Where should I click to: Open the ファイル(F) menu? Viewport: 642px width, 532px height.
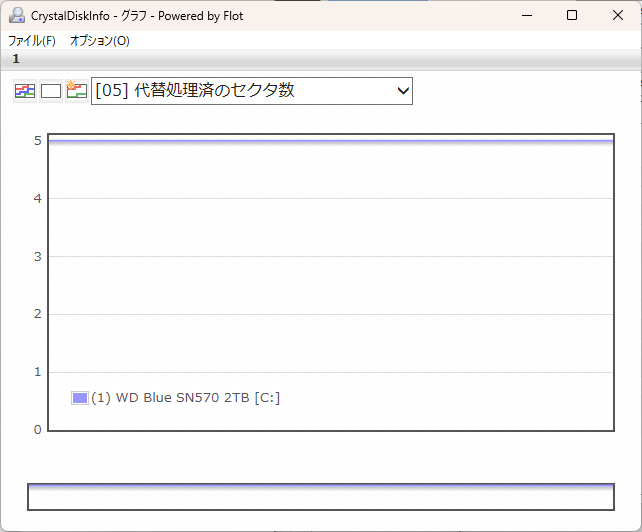(x=32, y=41)
